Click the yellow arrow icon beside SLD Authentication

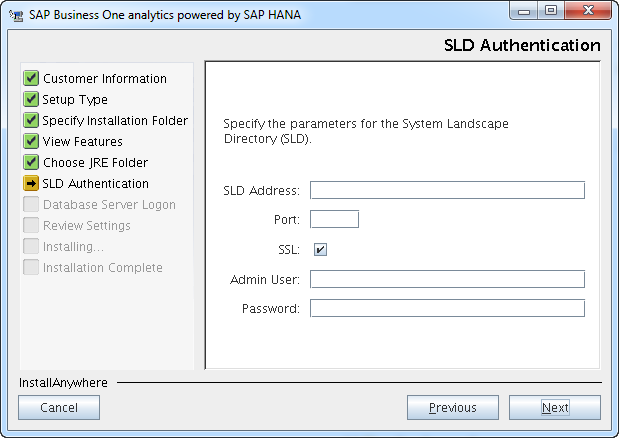[x=31, y=183]
